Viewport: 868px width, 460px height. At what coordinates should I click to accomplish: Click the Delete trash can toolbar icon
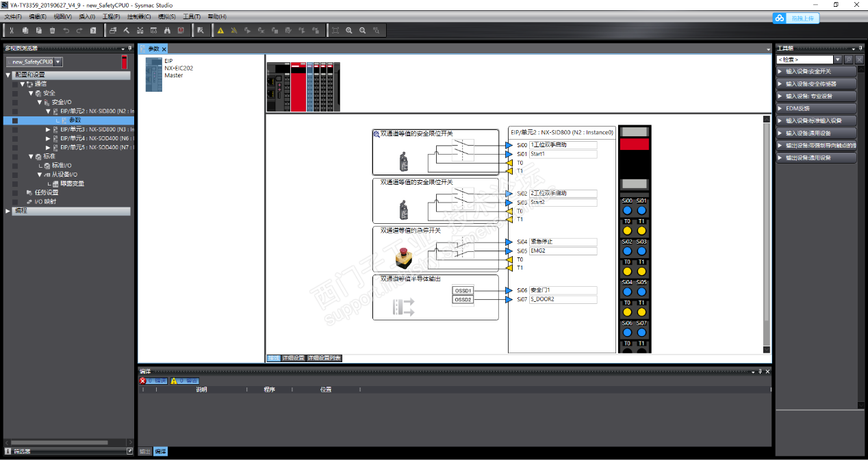pos(52,30)
